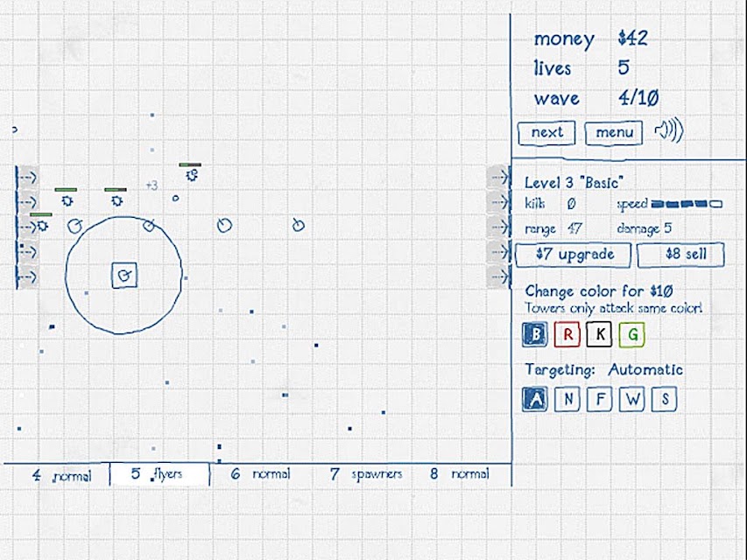Click the top-right exit arrow marker
747x560 pixels.
click(498, 177)
